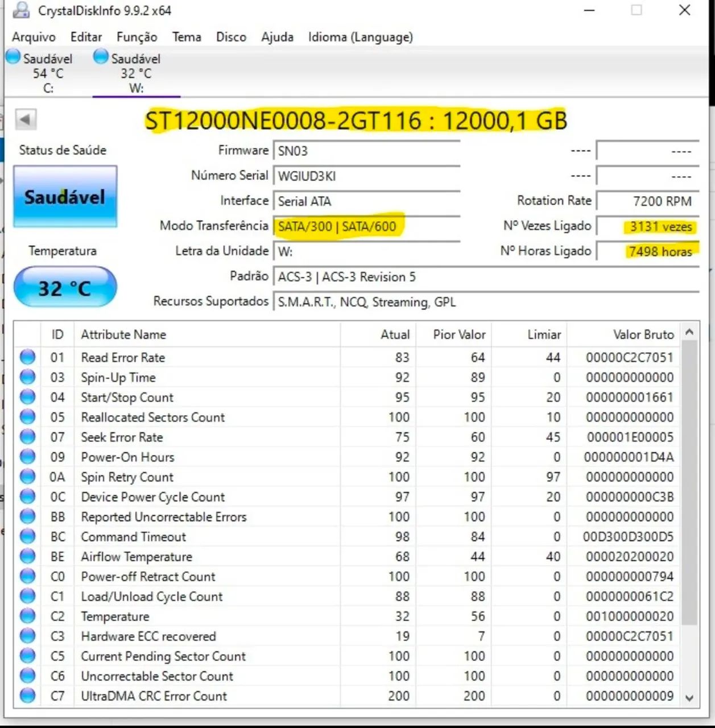Click raw value 000000000C3B of Device Power Cycle
Viewport: 715px width, 728px height.
point(630,497)
